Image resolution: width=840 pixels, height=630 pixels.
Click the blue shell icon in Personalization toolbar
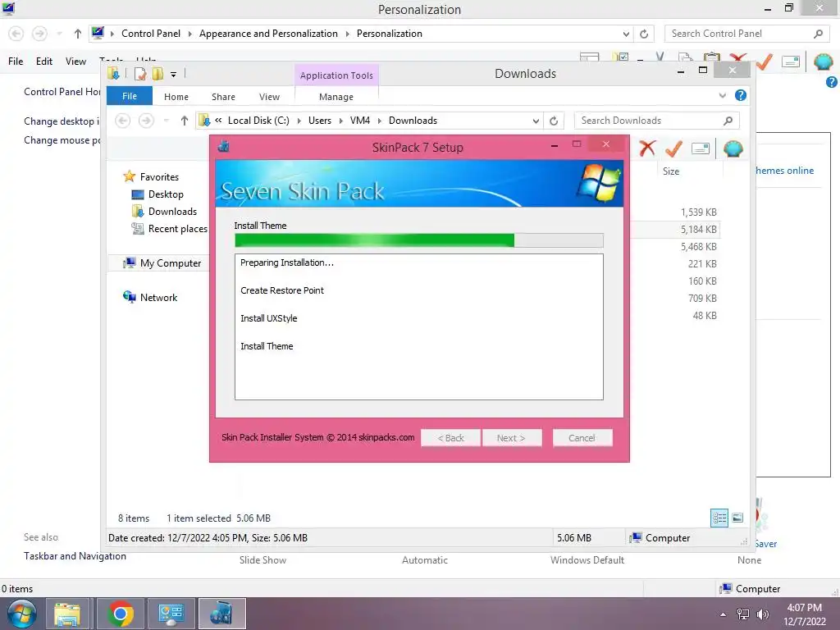pos(823,62)
